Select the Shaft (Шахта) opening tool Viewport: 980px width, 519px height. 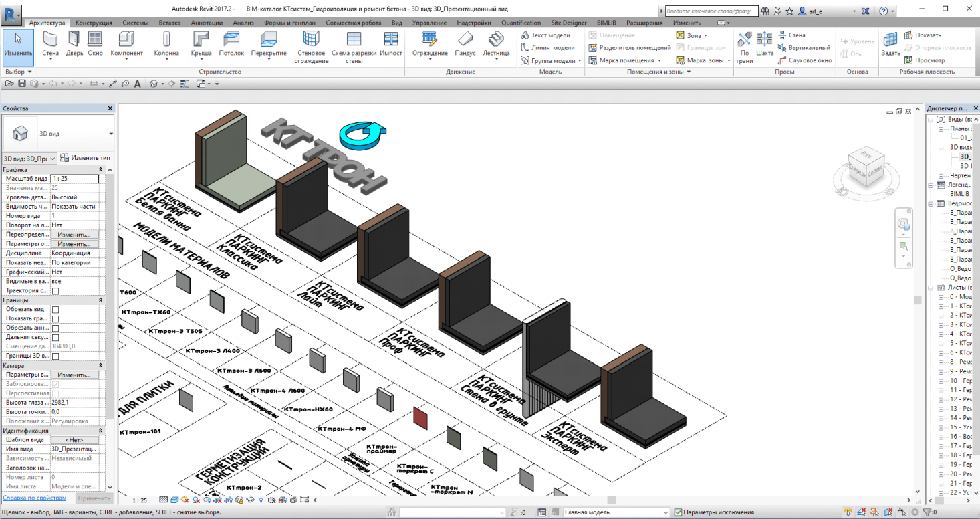(765, 44)
